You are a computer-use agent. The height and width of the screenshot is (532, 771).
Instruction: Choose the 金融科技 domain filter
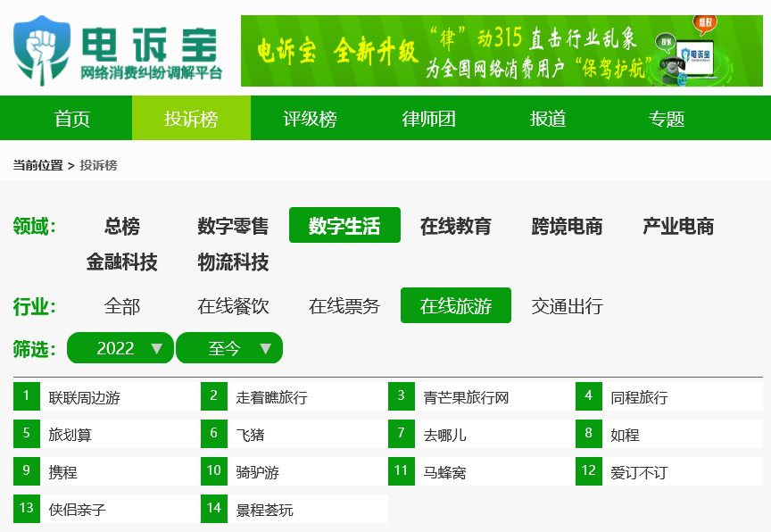point(122,262)
